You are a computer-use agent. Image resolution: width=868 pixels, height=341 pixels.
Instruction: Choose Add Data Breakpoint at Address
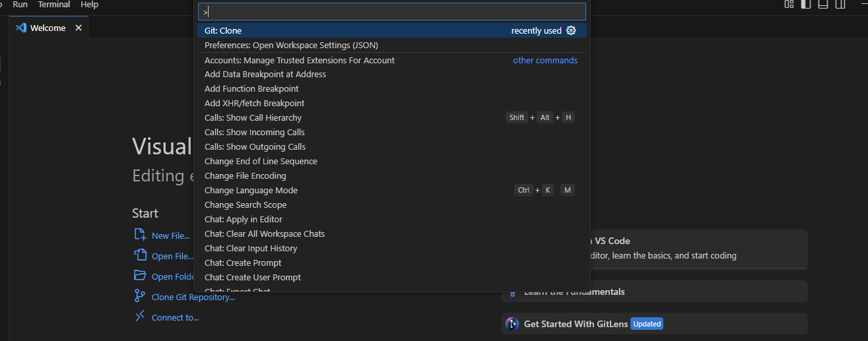392,75
